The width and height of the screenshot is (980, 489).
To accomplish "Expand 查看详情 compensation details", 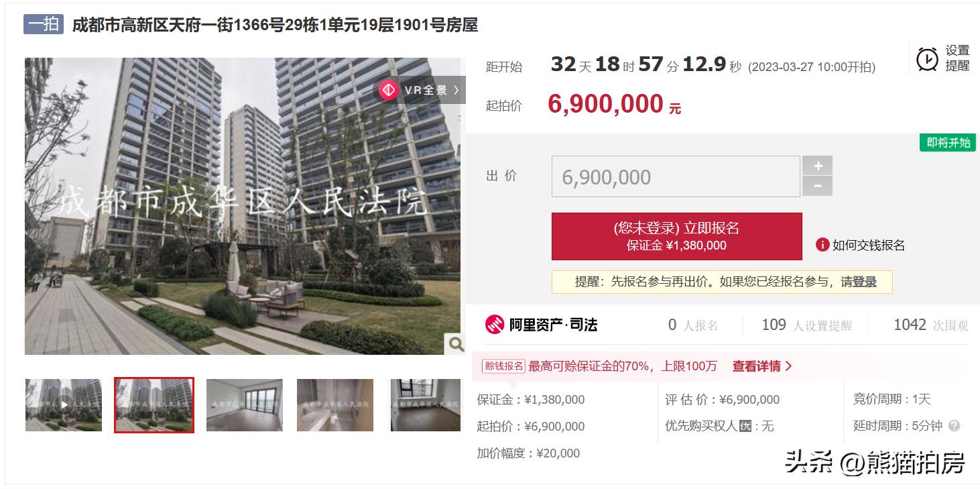I will (x=762, y=366).
